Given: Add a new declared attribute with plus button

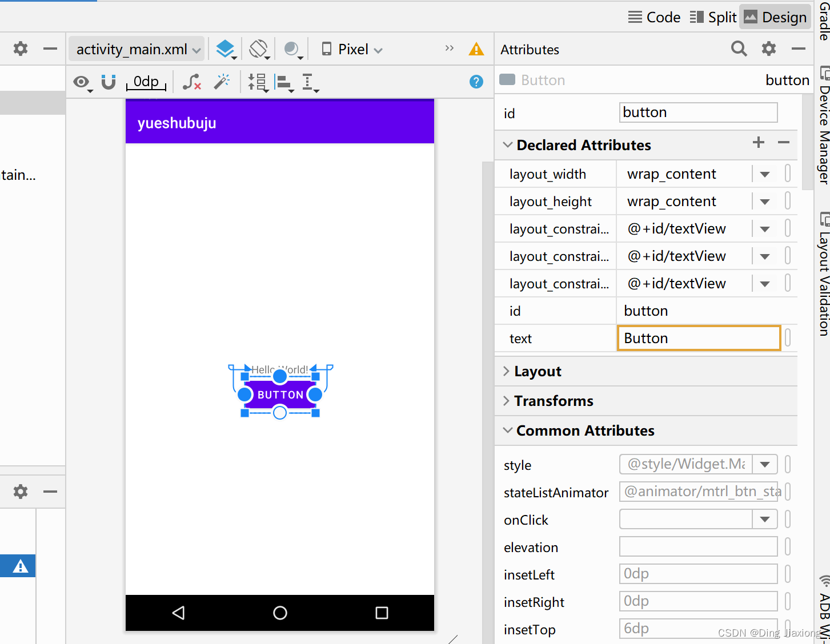Looking at the screenshot, I should pos(758,143).
